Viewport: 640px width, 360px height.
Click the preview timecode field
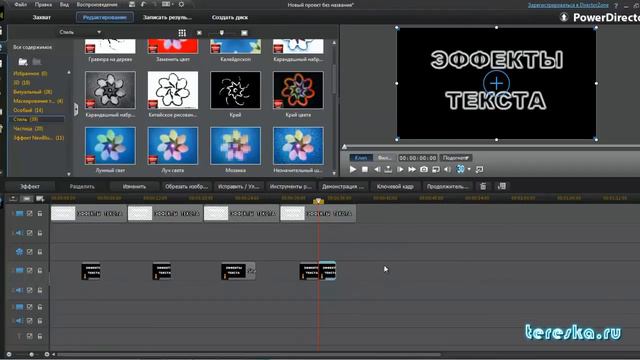418,158
